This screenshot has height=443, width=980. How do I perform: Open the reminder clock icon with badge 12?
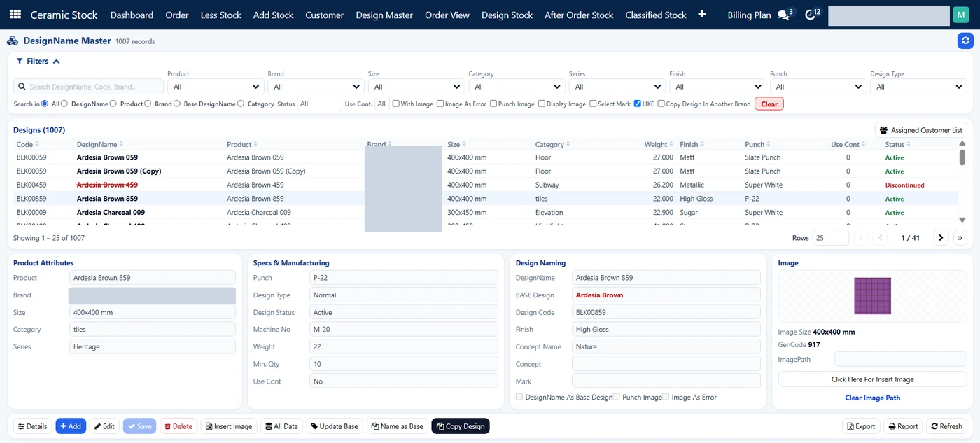pyautogui.click(x=812, y=15)
